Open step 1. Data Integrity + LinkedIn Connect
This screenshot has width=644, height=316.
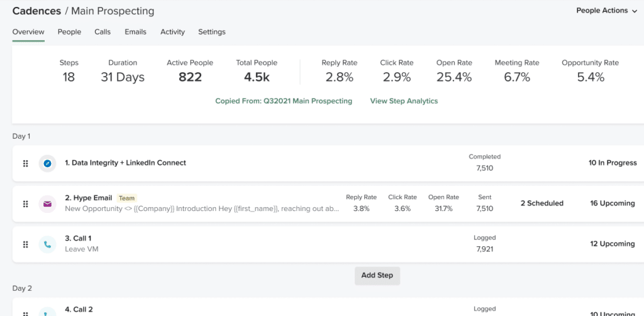pos(126,163)
